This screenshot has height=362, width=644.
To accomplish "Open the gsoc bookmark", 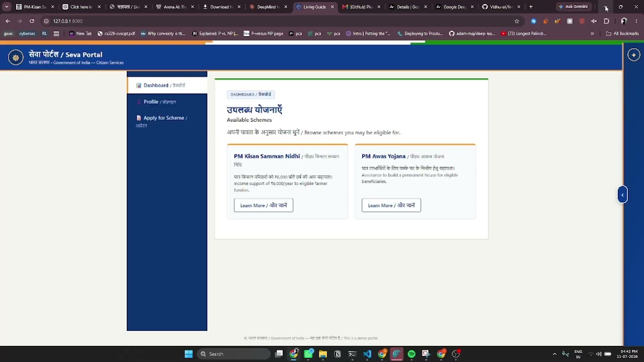I will click(x=9, y=34).
